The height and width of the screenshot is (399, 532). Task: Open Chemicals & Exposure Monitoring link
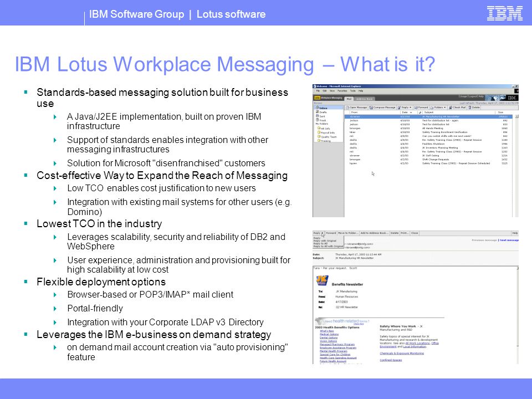click(402, 353)
